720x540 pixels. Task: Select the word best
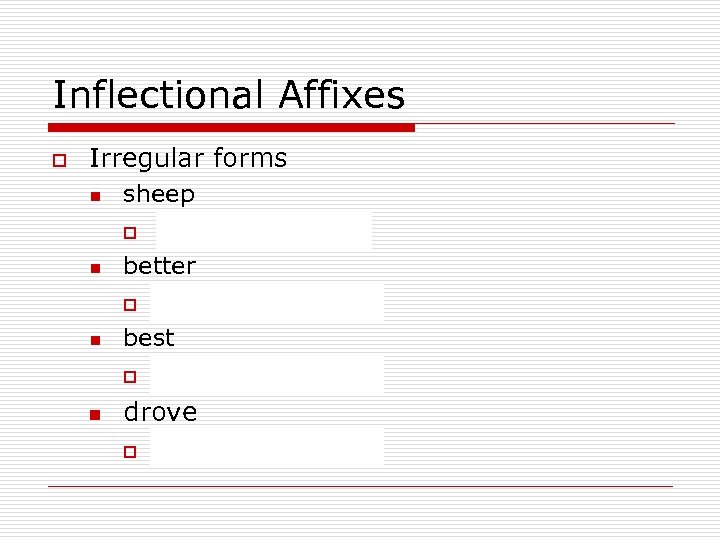tap(149, 338)
